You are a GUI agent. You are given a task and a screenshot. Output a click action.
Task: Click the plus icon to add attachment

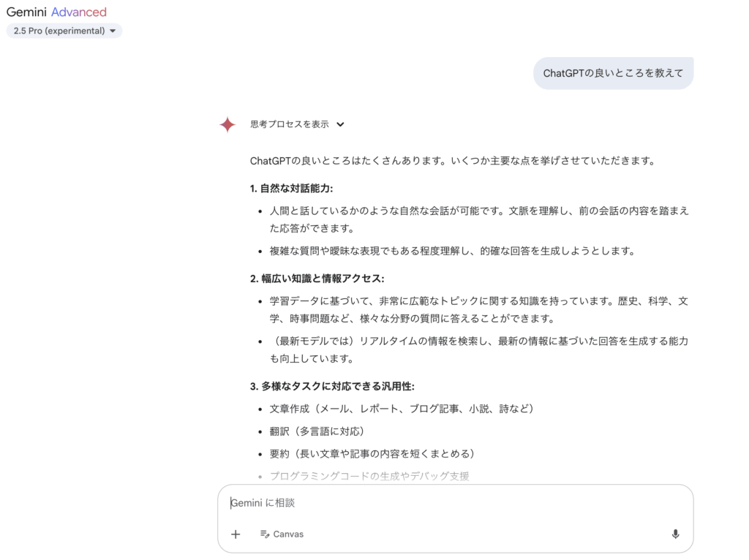pos(236,534)
